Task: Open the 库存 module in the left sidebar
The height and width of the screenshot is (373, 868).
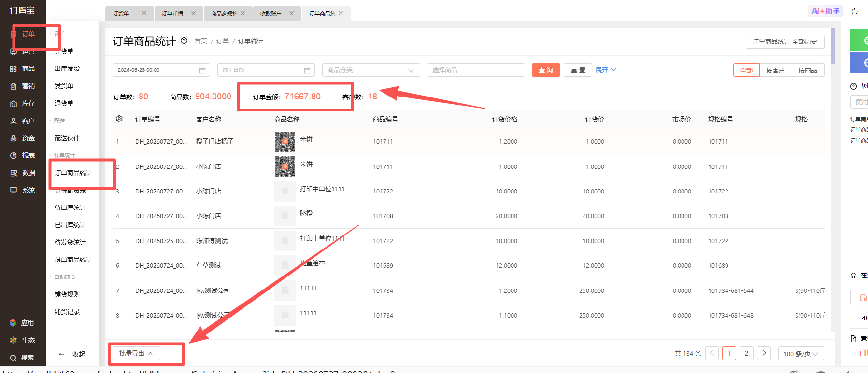Action: tap(23, 103)
